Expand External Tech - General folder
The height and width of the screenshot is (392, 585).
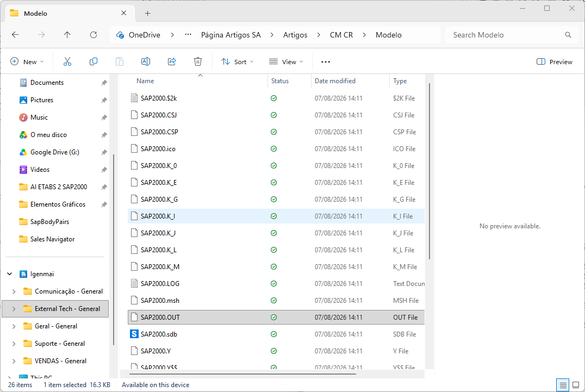(14, 309)
